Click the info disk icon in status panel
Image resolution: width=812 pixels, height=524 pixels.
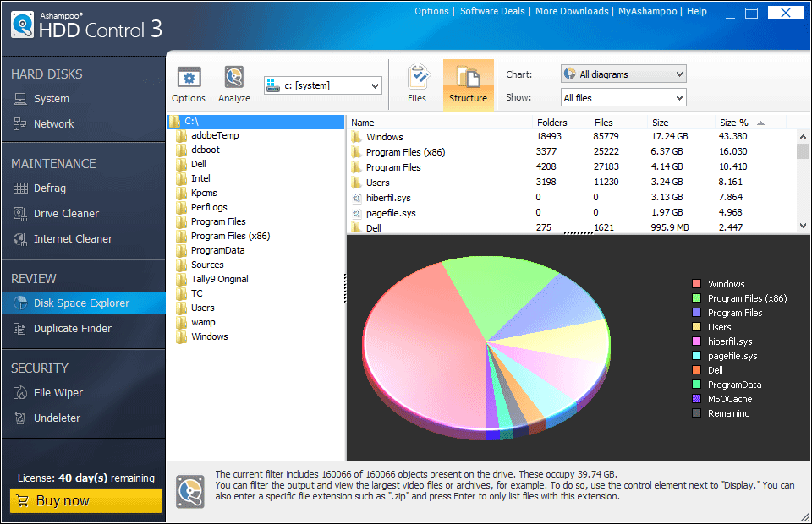[x=190, y=491]
